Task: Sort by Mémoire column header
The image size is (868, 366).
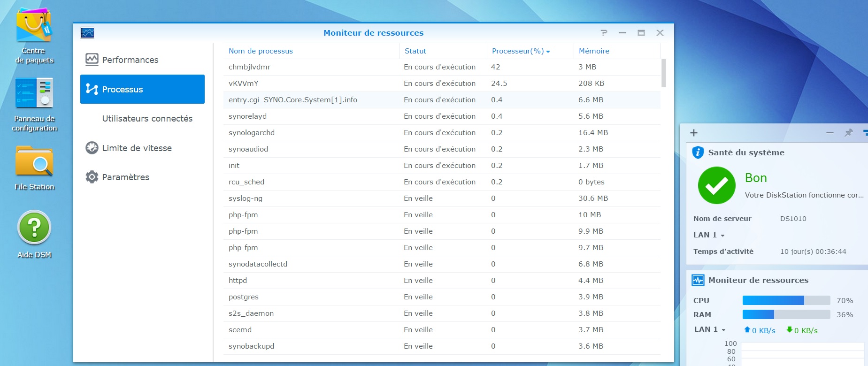Action: coord(594,51)
